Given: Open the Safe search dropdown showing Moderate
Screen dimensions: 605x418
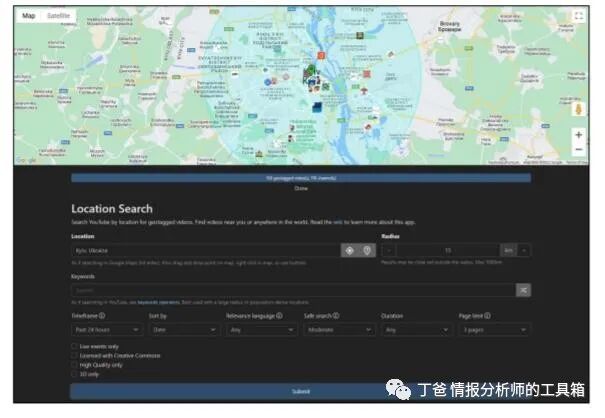Looking at the screenshot, I should [339, 330].
